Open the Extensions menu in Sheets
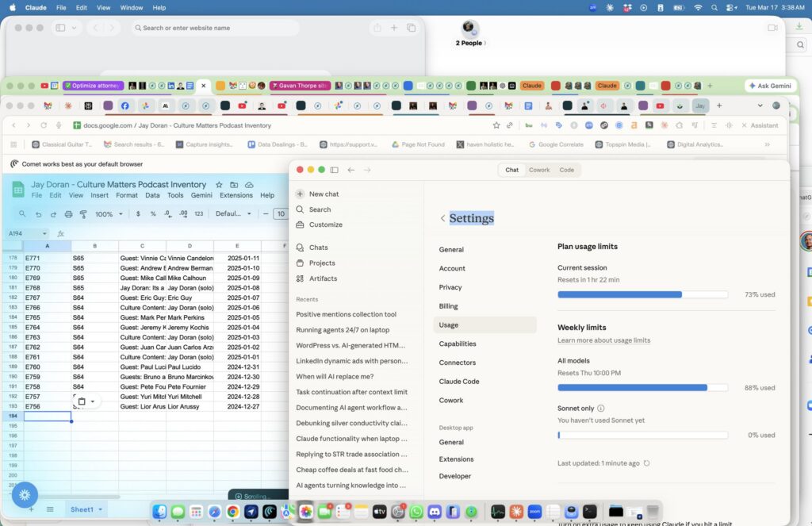Viewport: 812px width, 526px height. [x=236, y=195]
